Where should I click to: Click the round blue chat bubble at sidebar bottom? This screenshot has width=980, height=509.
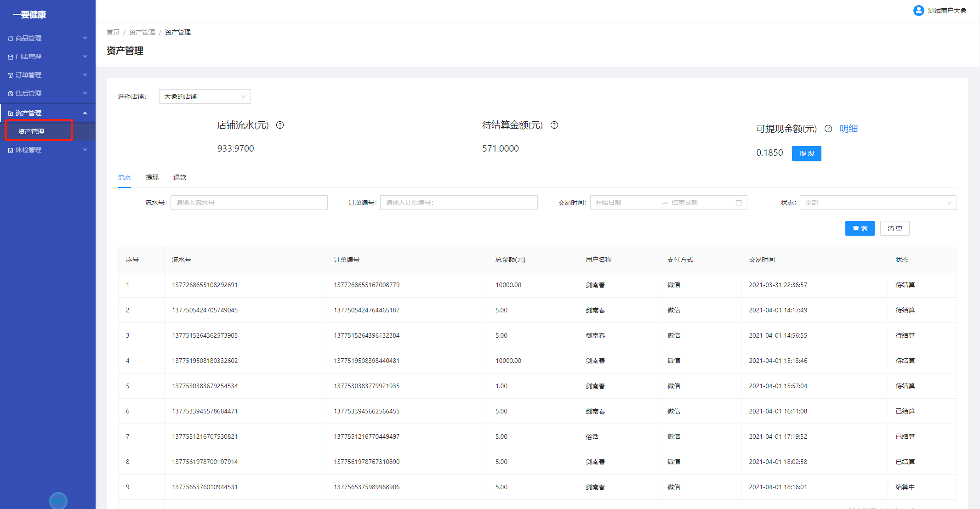(58, 501)
